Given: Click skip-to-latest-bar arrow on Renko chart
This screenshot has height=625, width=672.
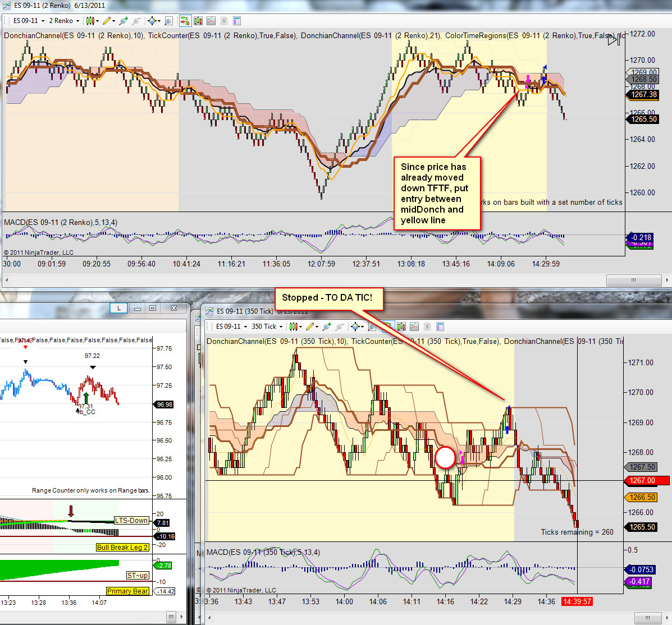Looking at the screenshot, I should 614,40.
